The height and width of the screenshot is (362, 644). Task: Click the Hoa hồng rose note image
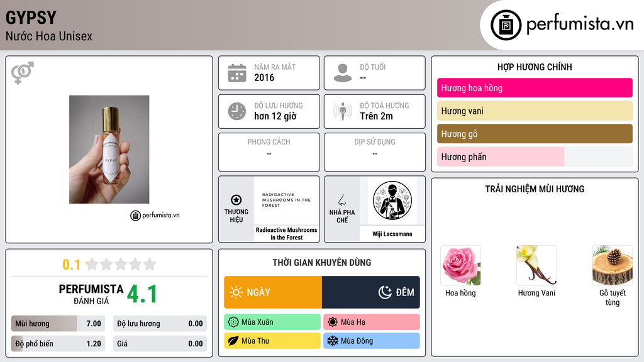(460, 266)
